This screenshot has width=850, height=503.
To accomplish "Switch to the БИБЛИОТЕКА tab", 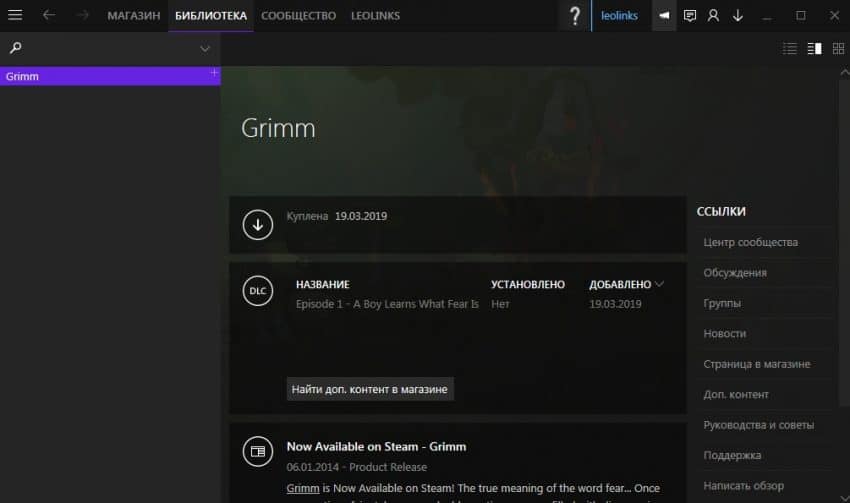I will pyautogui.click(x=211, y=16).
